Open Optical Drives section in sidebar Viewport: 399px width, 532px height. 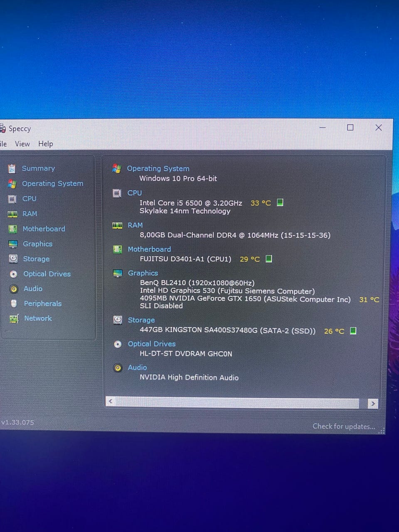tap(47, 274)
